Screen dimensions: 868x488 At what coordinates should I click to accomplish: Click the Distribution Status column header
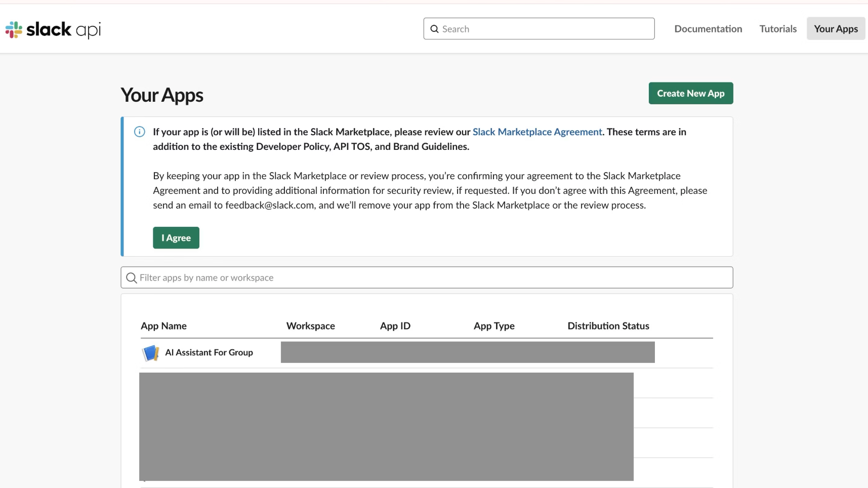click(608, 326)
